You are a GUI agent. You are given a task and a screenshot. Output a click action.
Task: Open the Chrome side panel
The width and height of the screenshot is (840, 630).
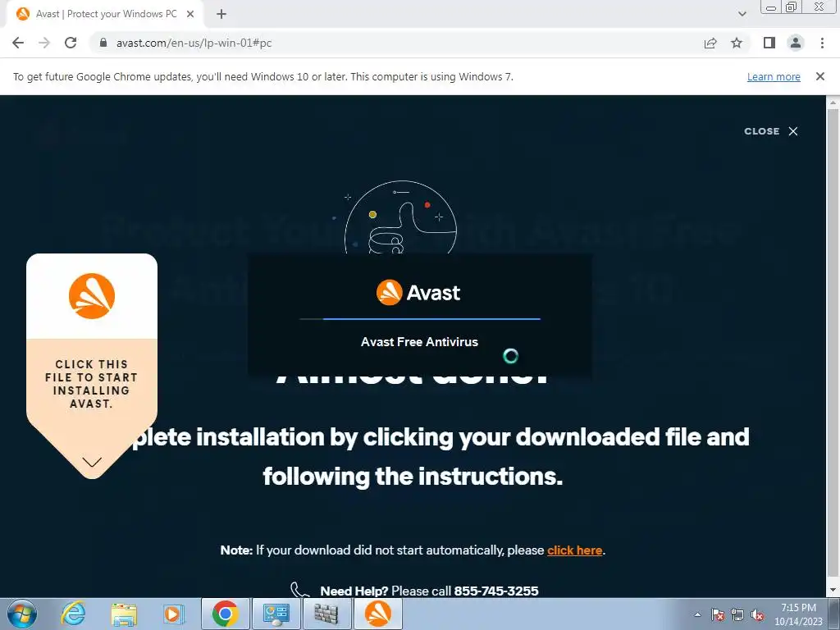point(769,43)
